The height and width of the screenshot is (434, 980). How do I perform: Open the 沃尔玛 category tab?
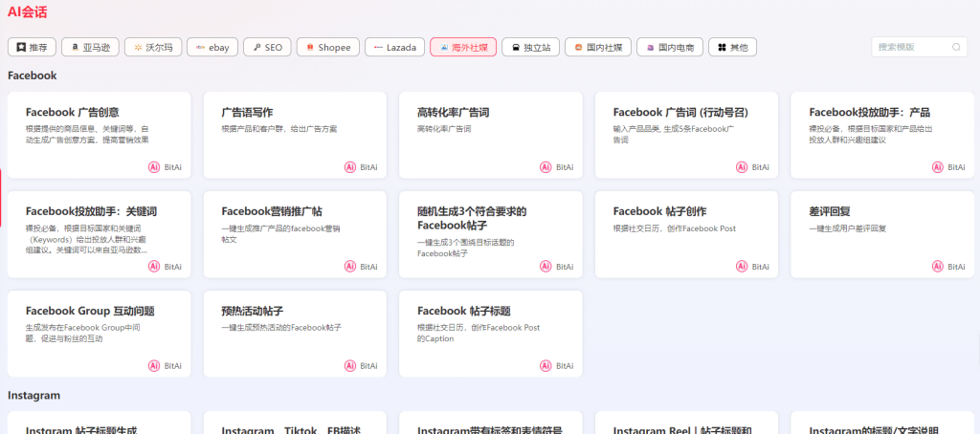coord(152,47)
